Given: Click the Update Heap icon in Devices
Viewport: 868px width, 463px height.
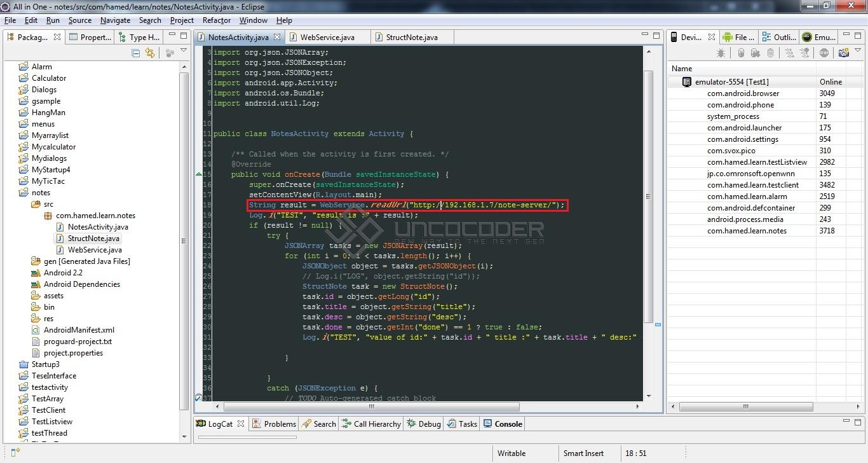Looking at the screenshot, I should (x=741, y=53).
